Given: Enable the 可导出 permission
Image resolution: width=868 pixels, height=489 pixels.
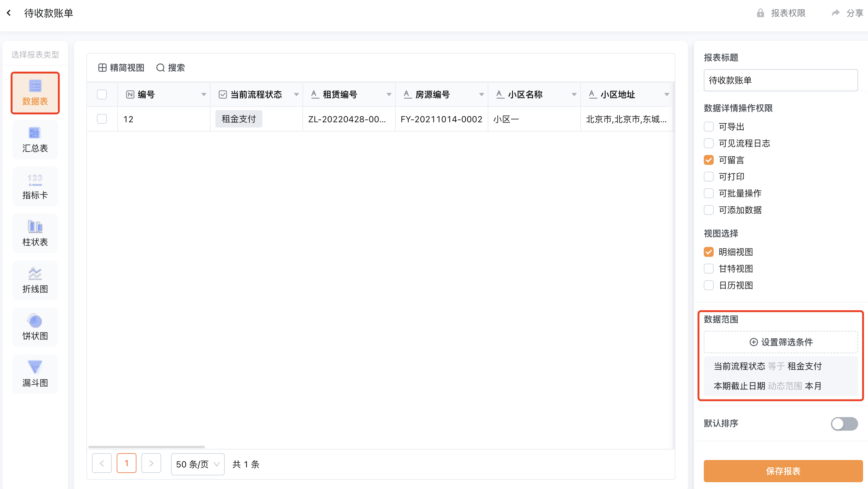Looking at the screenshot, I should (x=709, y=127).
